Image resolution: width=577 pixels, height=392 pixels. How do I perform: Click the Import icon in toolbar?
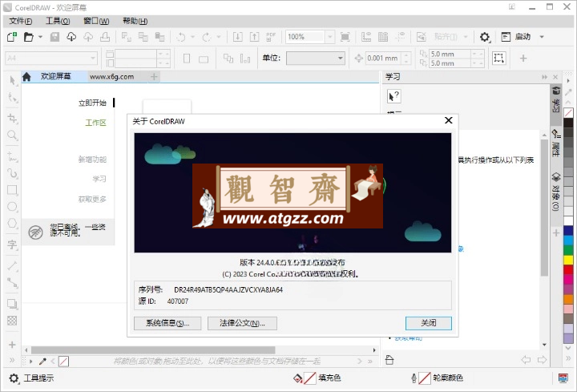238,37
